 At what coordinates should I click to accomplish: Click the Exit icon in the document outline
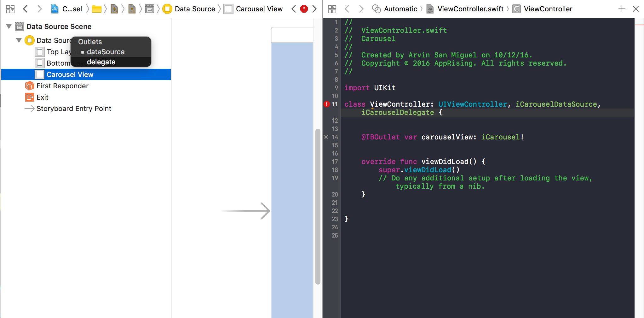pyautogui.click(x=29, y=97)
